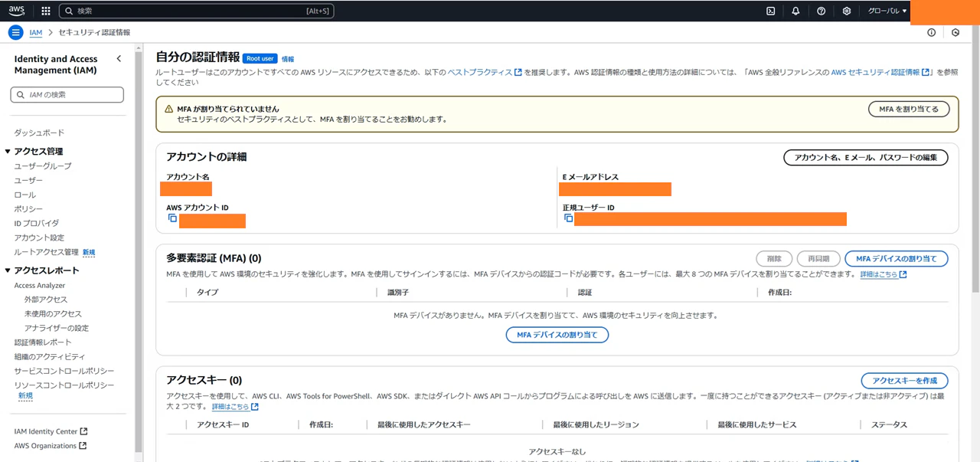Open the settings gear in top bar
The height and width of the screenshot is (462, 980).
(846, 11)
